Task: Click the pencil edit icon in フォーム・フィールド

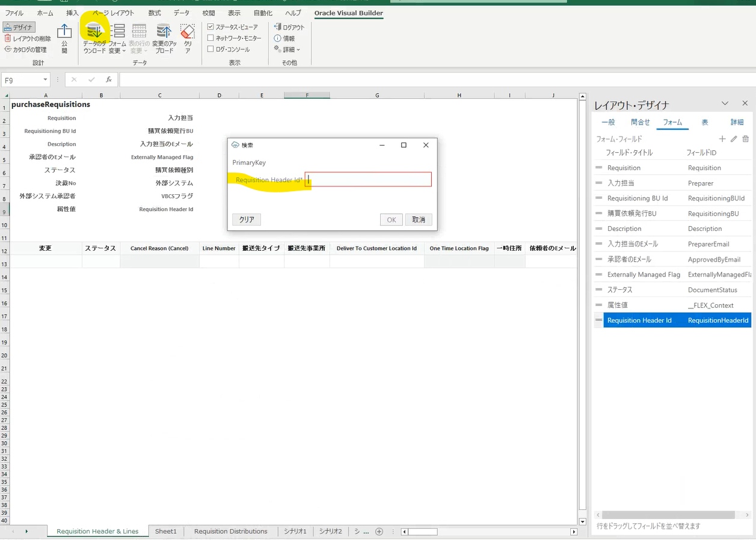Action: [x=733, y=138]
